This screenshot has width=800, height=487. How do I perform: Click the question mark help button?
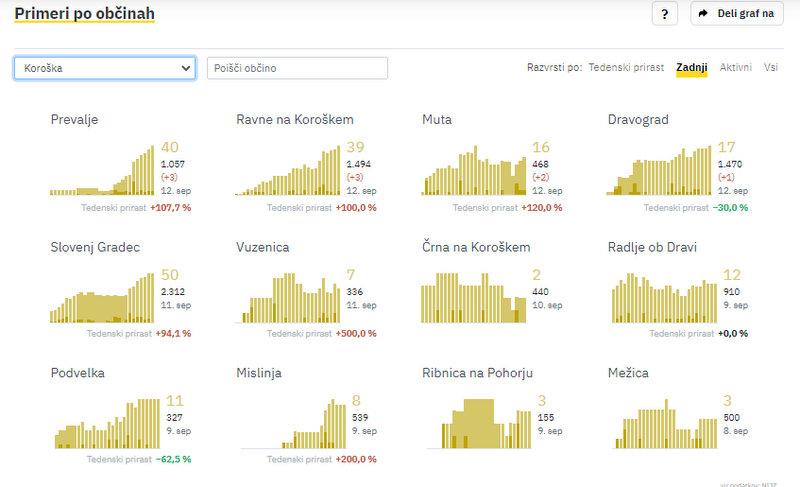point(665,14)
